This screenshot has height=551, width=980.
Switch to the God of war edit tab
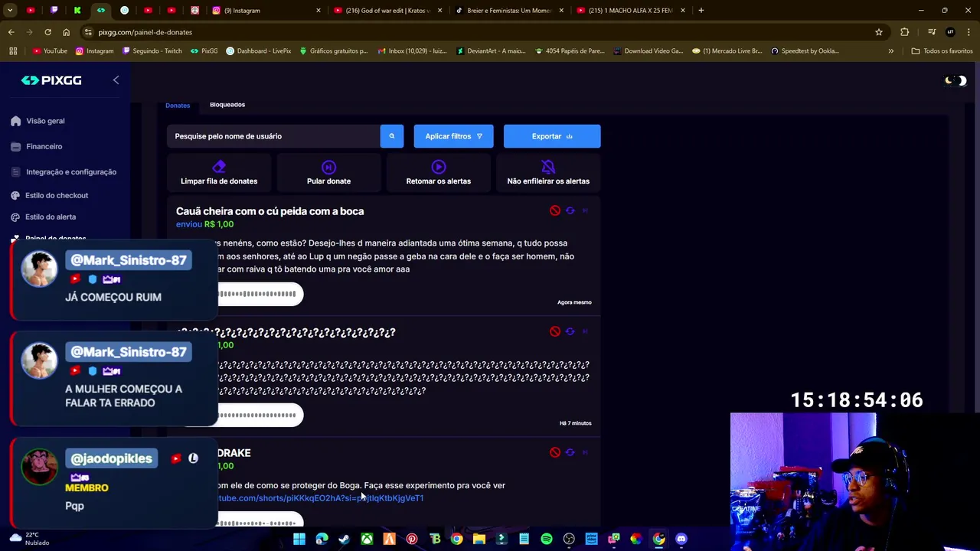pos(387,11)
